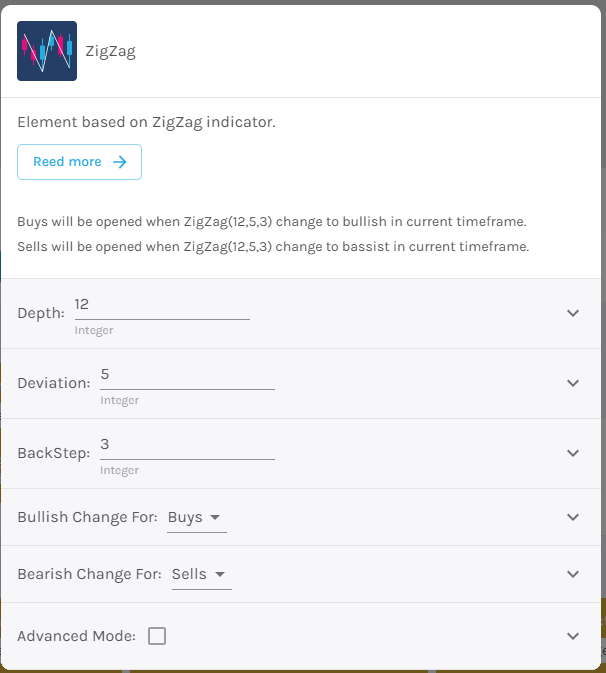Click the Buys will be opened description

(x=272, y=221)
